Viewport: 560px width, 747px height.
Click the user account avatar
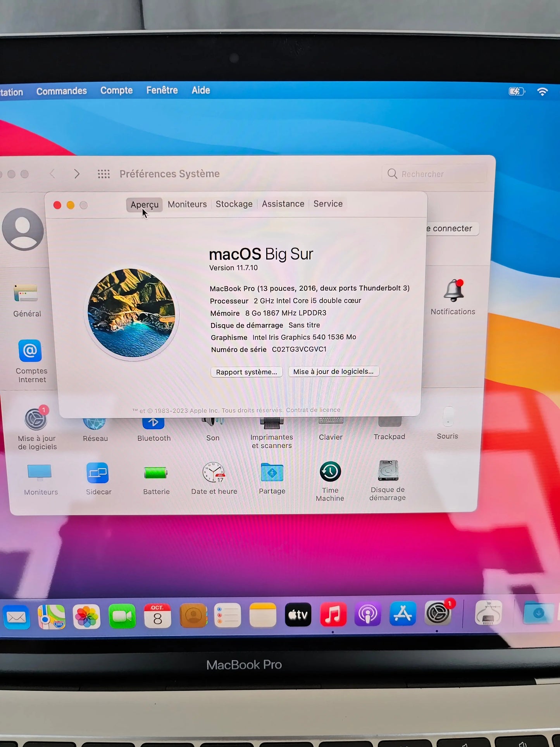click(x=23, y=229)
